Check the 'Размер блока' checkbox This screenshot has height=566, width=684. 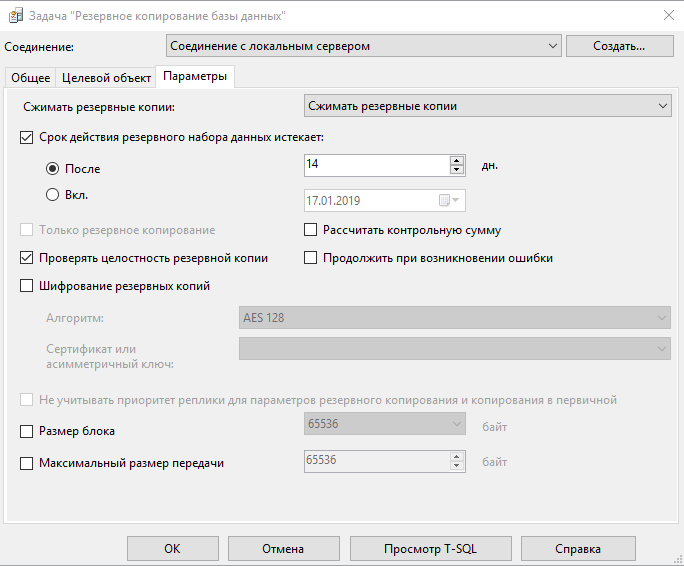(27, 431)
